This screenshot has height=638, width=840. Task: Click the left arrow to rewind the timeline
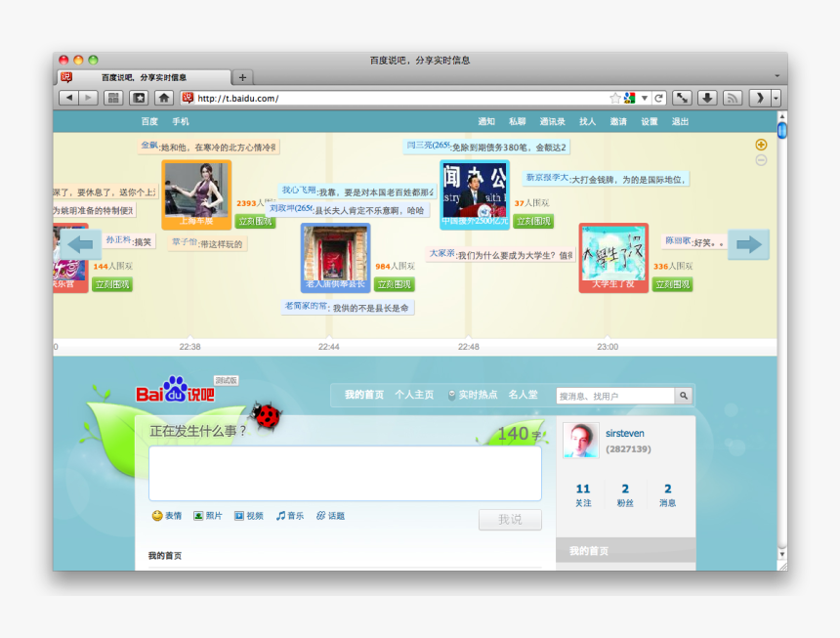tap(79, 244)
